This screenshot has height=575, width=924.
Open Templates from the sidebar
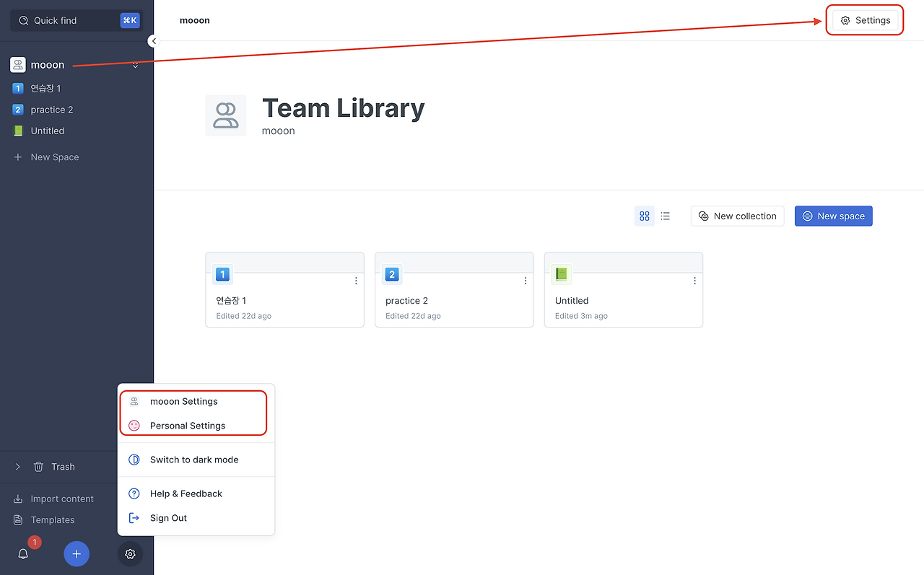click(44, 519)
